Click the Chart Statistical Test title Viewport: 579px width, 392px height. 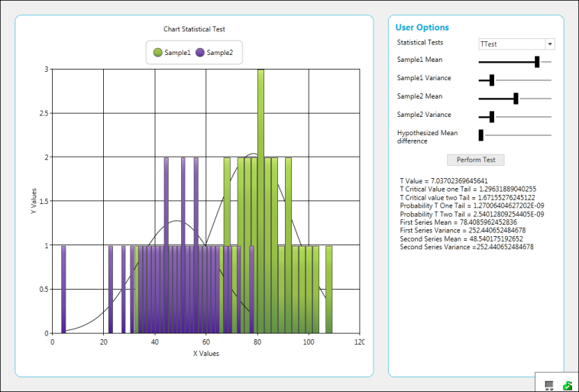tap(194, 29)
